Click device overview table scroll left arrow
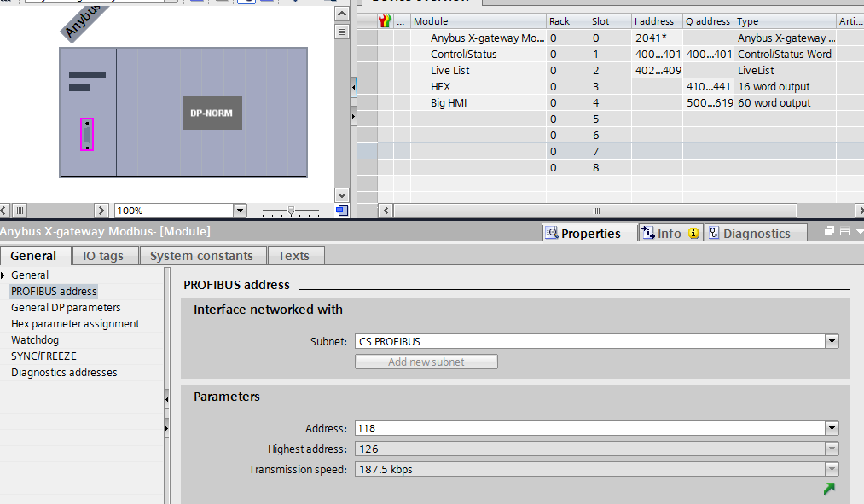The height and width of the screenshot is (504, 864). (x=386, y=211)
